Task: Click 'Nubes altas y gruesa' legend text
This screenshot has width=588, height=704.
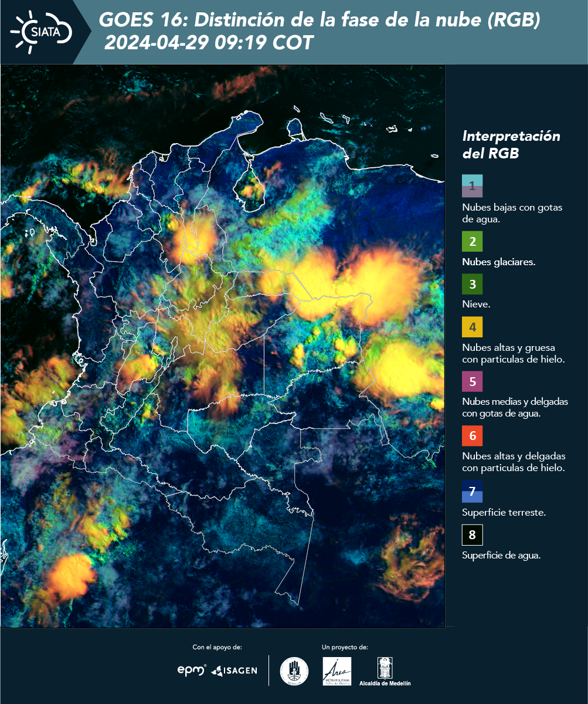Action: (509, 347)
